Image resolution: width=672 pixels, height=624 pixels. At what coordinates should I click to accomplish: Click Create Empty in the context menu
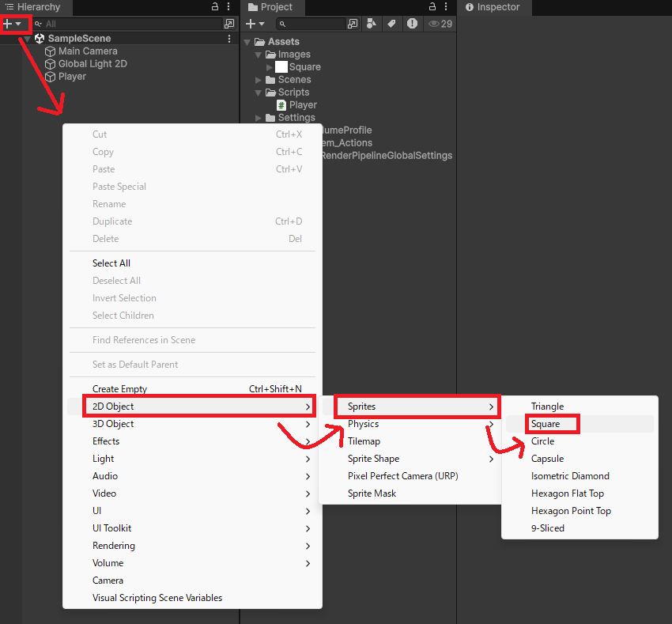119,389
